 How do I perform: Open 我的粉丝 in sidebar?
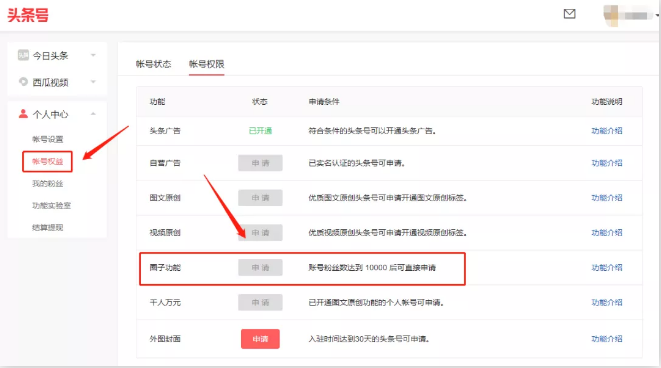[48, 183]
